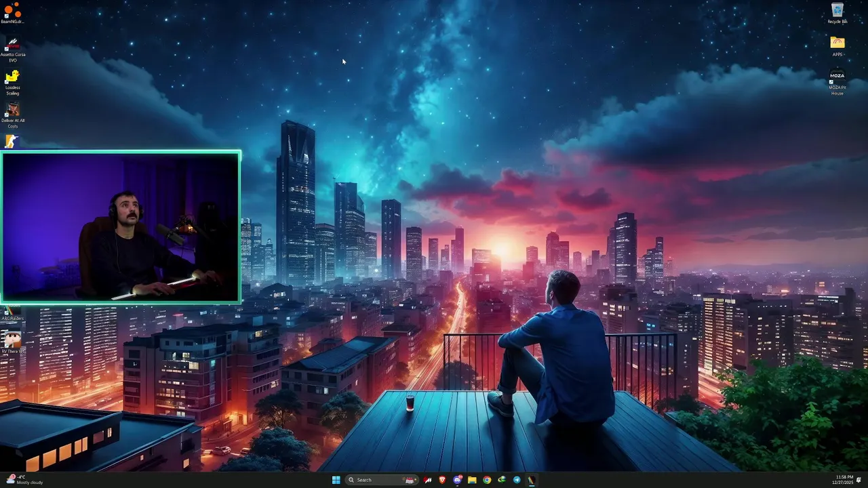868x488 pixels.
Task: Click the taskbar Search box
Action: pyautogui.click(x=380, y=480)
